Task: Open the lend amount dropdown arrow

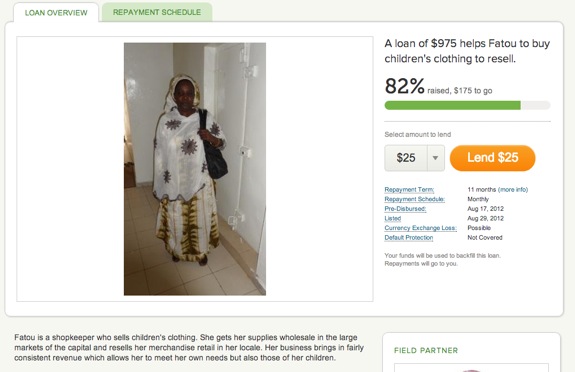Action: [x=436, y=158]
